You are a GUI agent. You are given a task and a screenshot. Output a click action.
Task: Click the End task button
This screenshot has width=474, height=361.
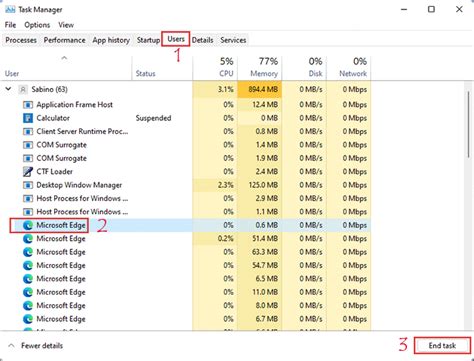point(442,346)
